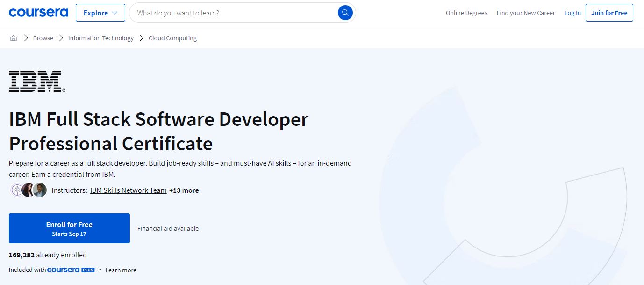This screenshot has width=644, height=285.
Task: Click the second instructor avatar photo
Action: tap(28, 190)
